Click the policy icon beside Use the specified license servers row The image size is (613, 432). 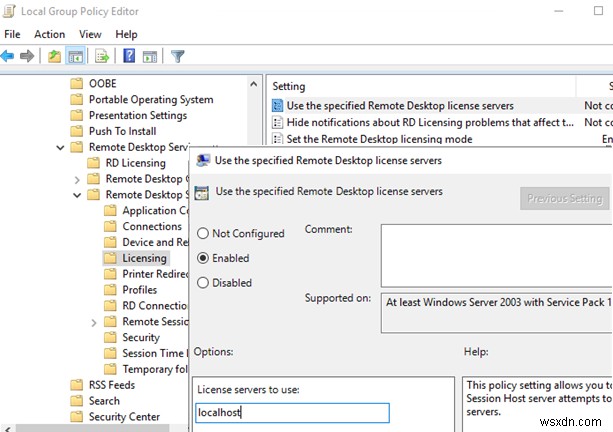pos(277,106)
